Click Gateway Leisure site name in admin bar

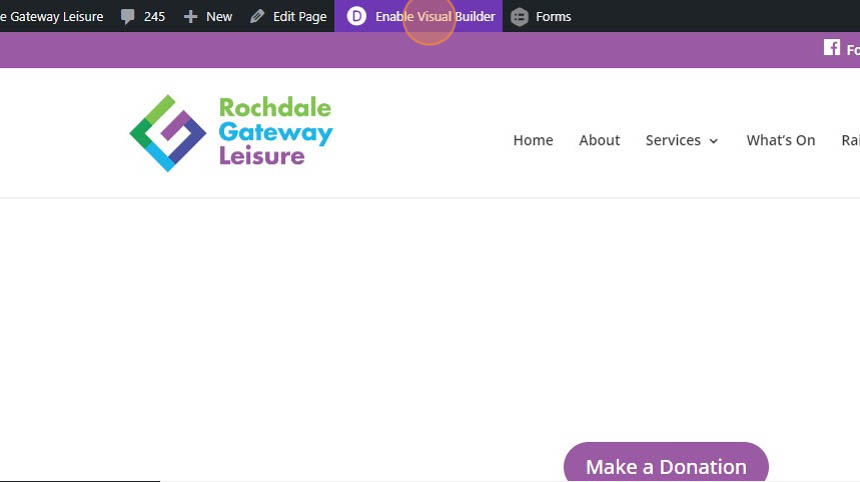pyautogui.click(x=52, y=16)
